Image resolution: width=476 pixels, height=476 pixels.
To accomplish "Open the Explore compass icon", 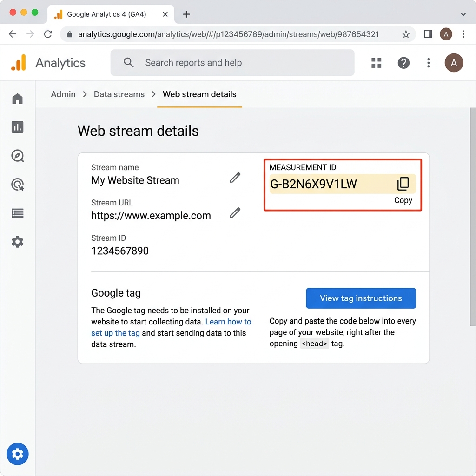I will [17, 156].
